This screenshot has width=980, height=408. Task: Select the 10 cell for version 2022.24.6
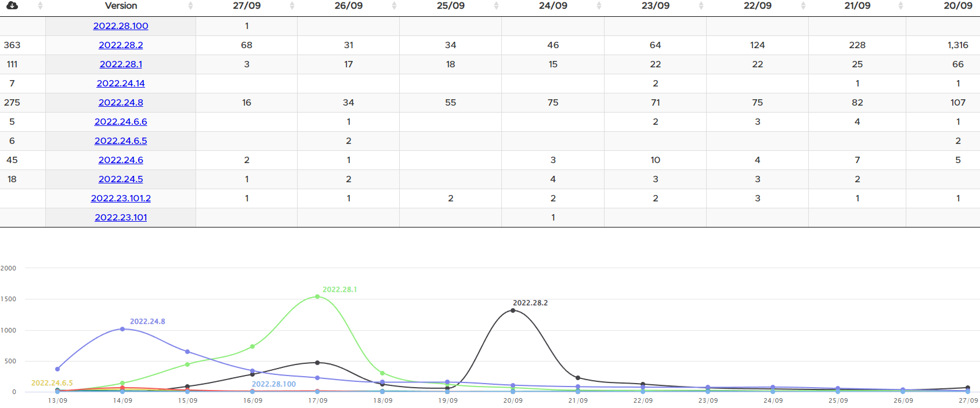656,160
